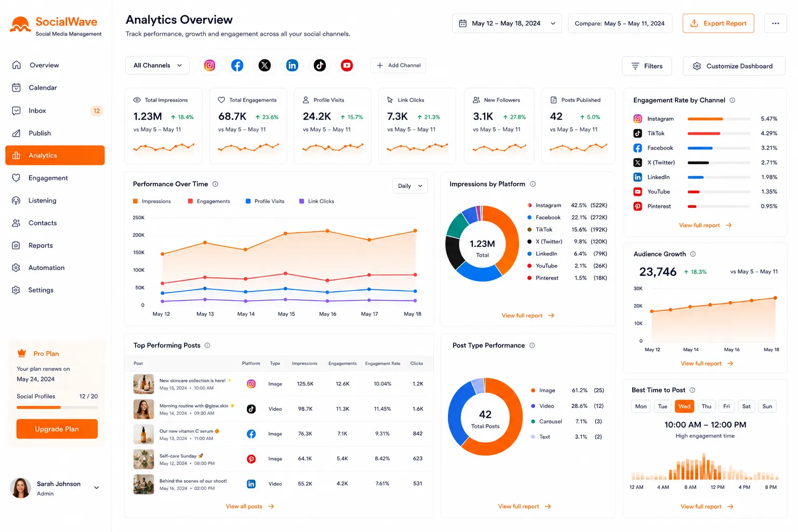The image size is (798, 532).
Task: Toggle Engagements series in chart legend
Action: (209, 201)
